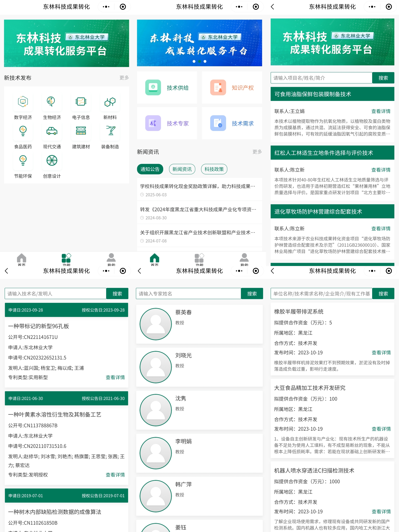The image size is (399, 532).
Task: Open expert 蔡英春 profile avatar
Action: click(156, 324)
